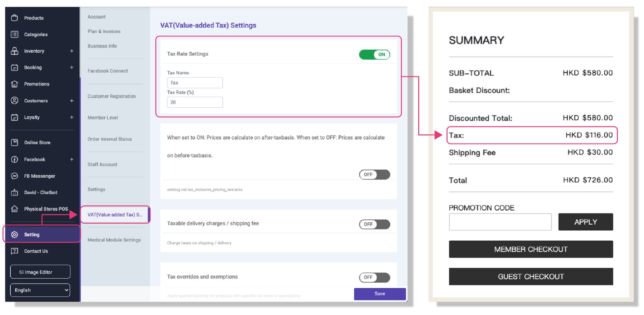Screen dimensions: 644x315
Task: Apply the promotion code
Action: coord(586,222)
